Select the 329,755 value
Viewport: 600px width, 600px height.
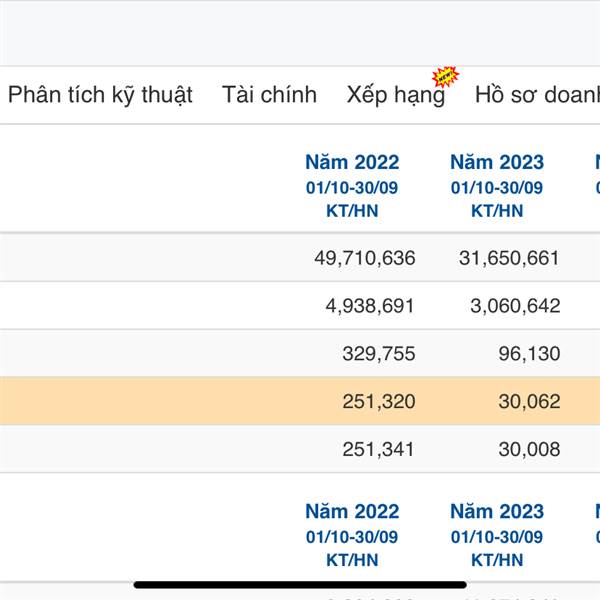pos(378,354)
